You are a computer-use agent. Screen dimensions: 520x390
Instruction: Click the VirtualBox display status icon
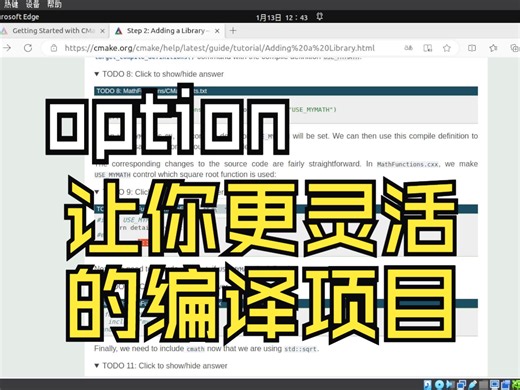pyautogui.click(x=495, y=384)
